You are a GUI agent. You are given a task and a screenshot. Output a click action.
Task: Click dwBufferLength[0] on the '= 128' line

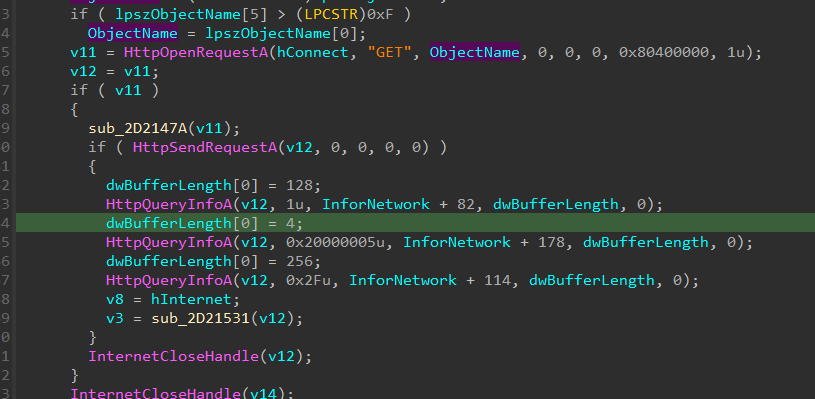[x=182, y=185]
